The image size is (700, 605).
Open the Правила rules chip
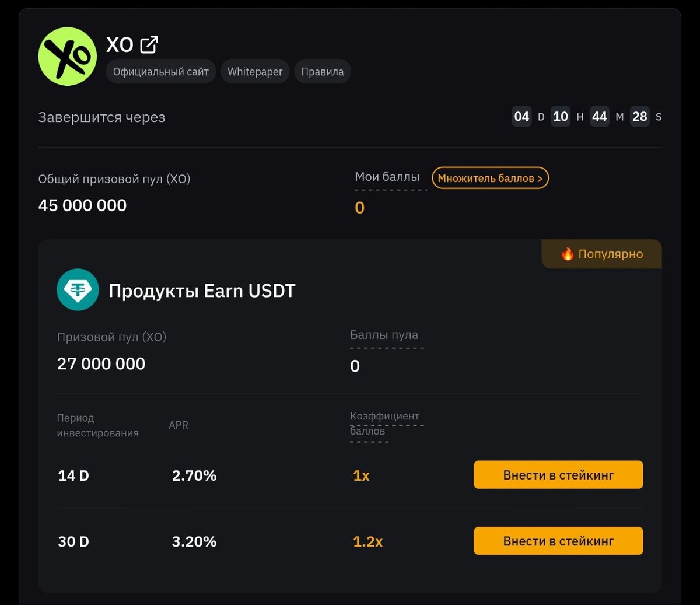[x=323, y=72]
